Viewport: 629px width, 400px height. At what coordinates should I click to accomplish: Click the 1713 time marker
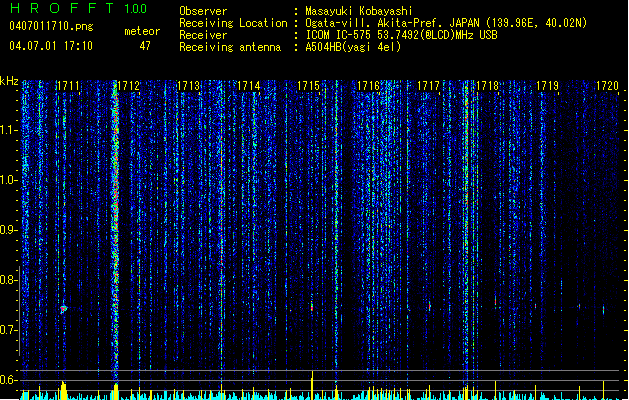pos(189,86)
